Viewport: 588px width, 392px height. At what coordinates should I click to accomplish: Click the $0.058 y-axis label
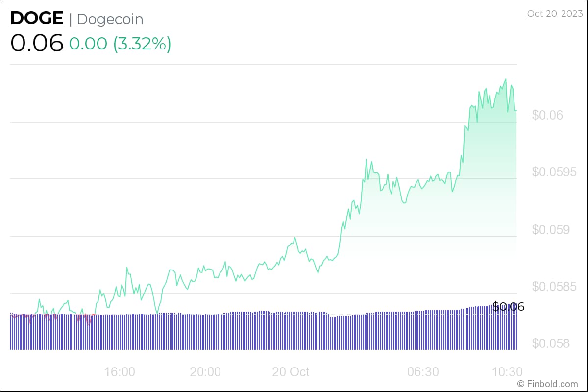[551, 343]
